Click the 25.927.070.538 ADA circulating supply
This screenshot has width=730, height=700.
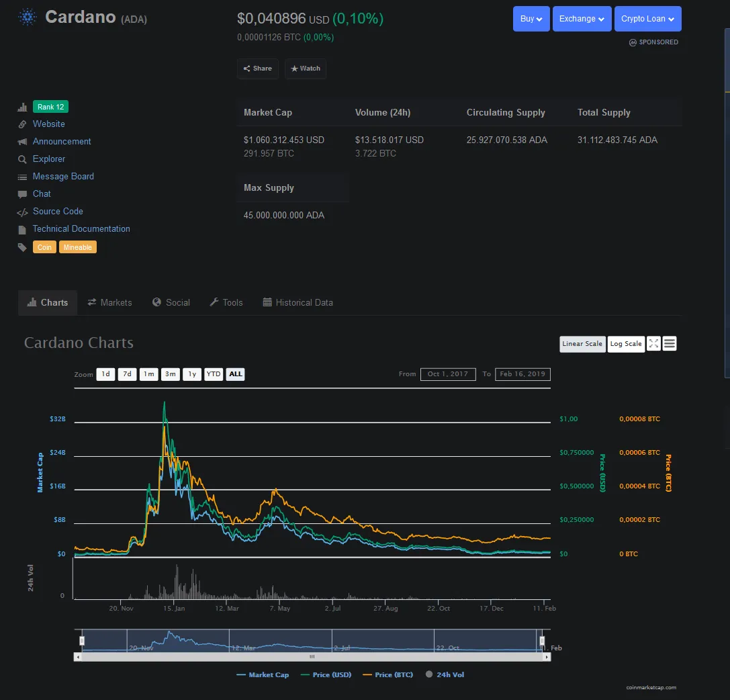pos(507,140)
